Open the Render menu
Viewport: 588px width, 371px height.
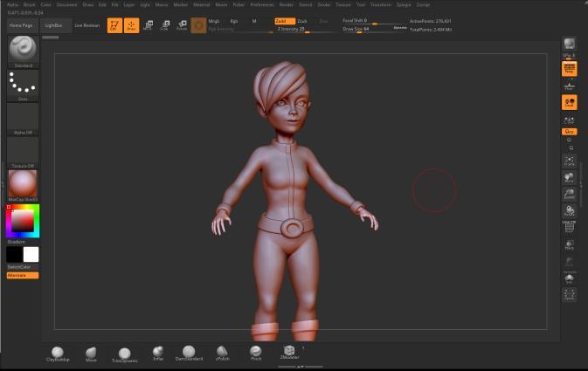point(286,5)
